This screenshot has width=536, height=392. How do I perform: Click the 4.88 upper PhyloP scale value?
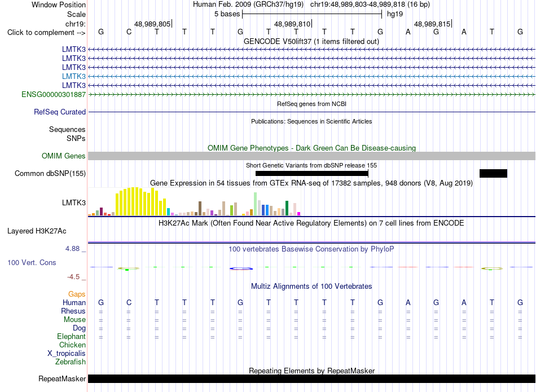[72, 249]
